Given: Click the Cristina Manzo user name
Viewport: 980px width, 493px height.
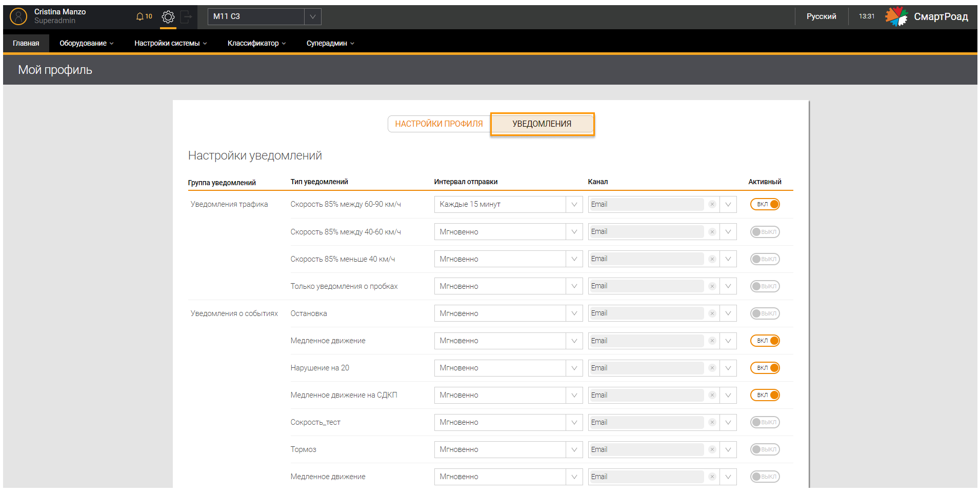Looking at the screenshot, I should click(60, 12).
